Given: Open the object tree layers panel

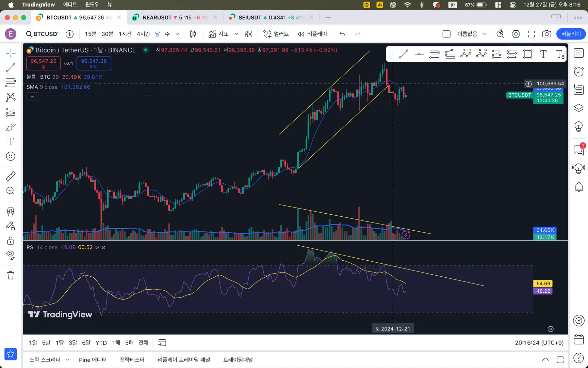Looking at the screenshot, I should click(579, 108).
